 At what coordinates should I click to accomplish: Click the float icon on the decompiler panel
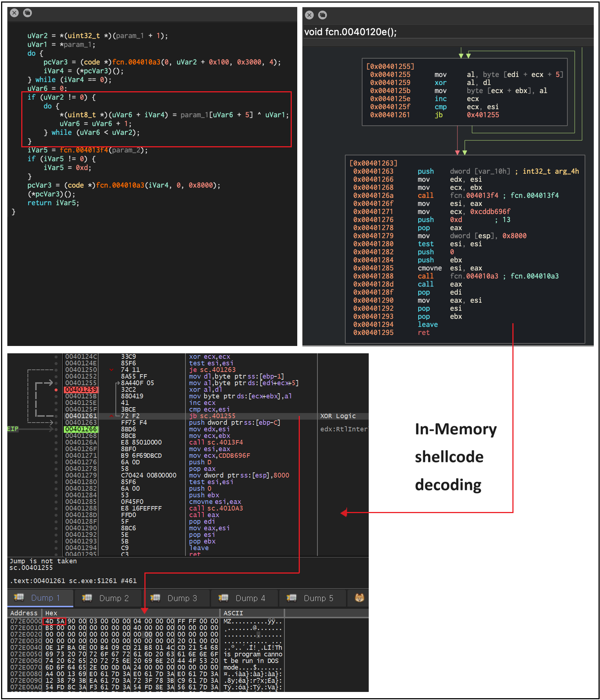(27, 13)
